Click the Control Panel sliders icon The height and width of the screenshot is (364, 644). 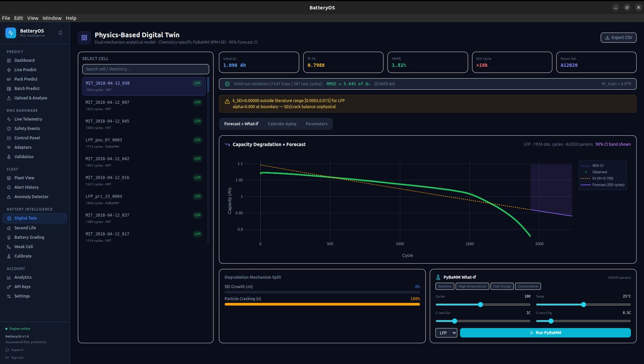click(x=9, y=138)
